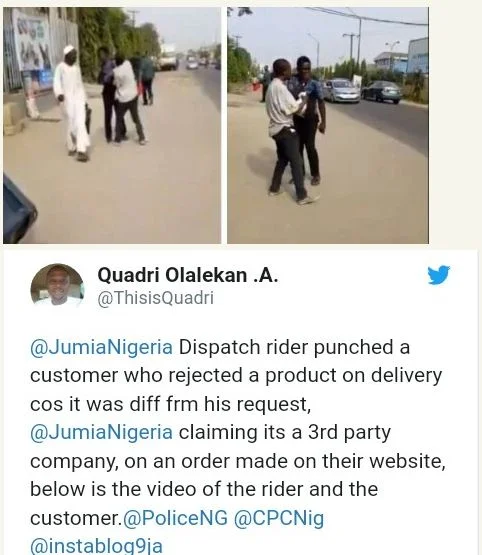Click the two men grappling in right photo

(294, 130)
